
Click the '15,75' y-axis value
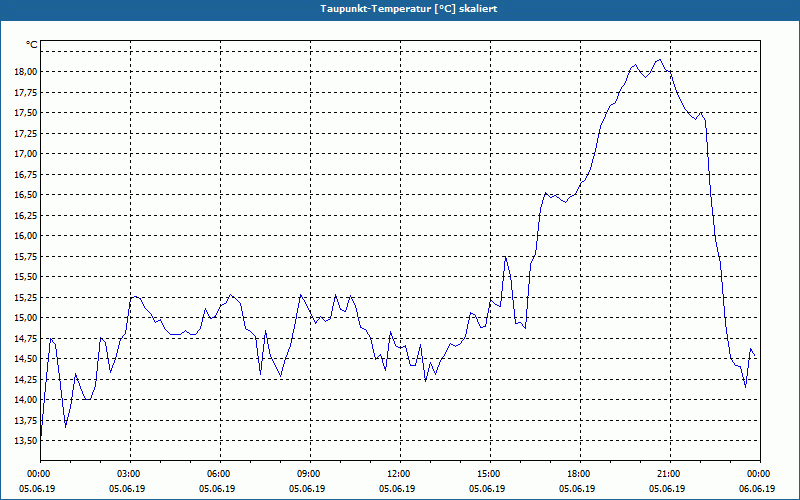coord(27,257)
